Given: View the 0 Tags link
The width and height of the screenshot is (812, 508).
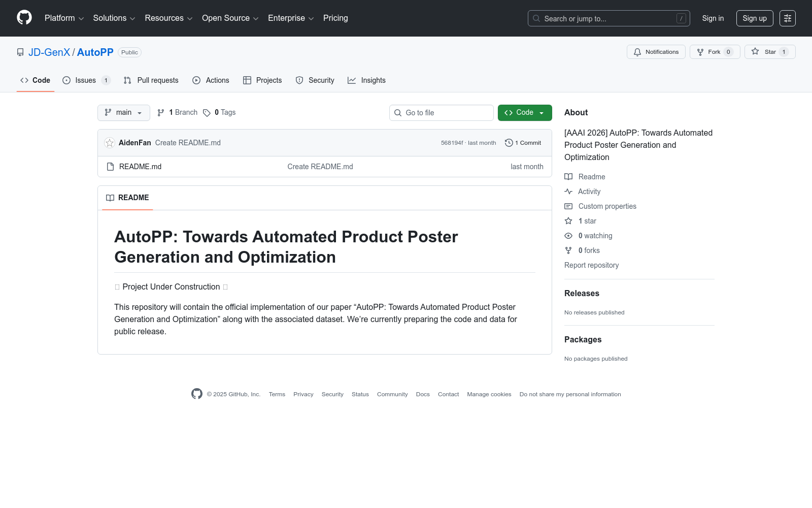Looking at the screenshot, I should click(219, 113).
